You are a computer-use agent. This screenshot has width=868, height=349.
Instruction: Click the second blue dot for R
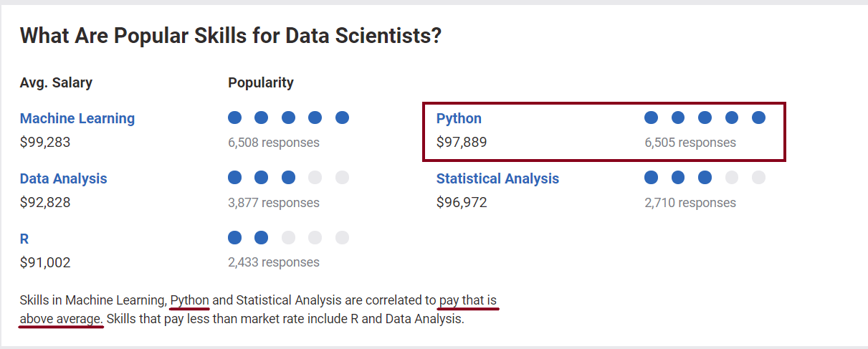coord(262,237)
